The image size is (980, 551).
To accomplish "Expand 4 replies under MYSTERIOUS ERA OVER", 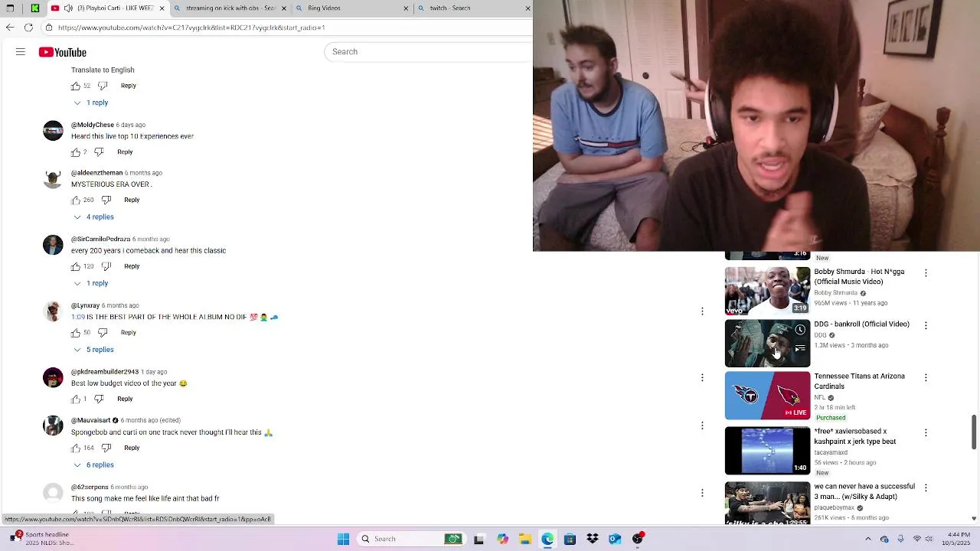I will 93,217.
